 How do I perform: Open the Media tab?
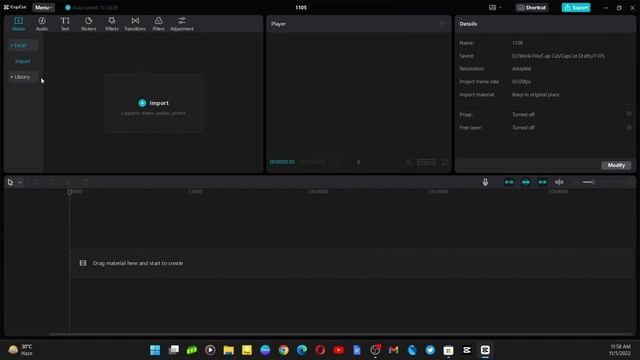coord(18,24)
